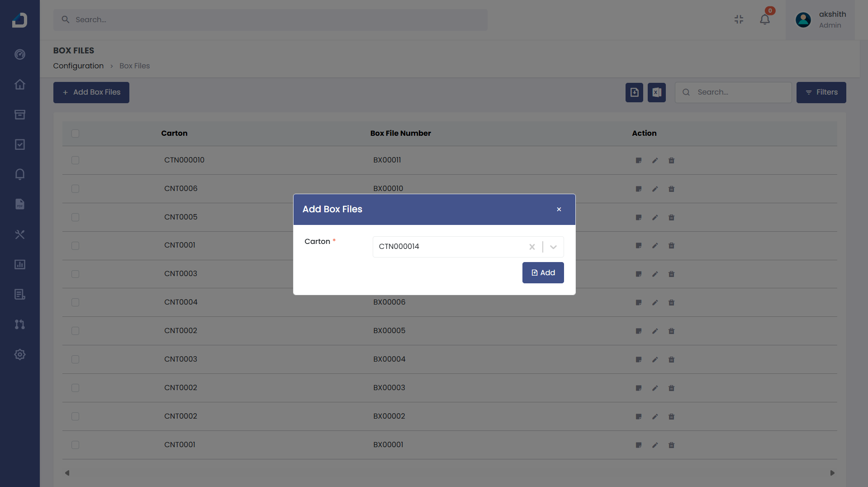Toggle the select-all header checkbox
868x487 pixels.
75,134
